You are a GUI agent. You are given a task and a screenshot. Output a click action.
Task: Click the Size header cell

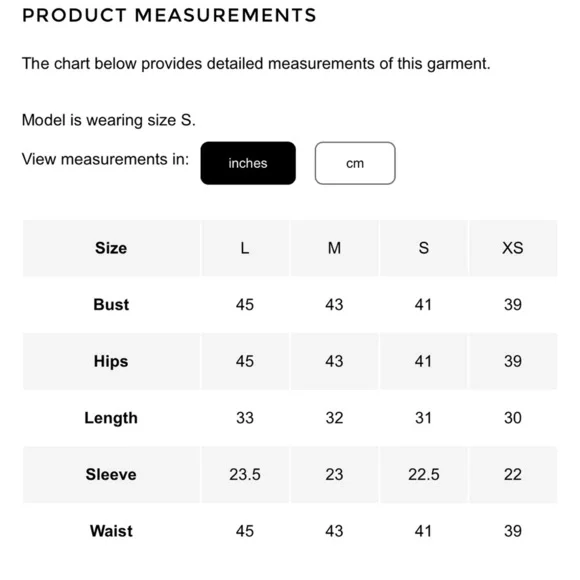point(111,248)
